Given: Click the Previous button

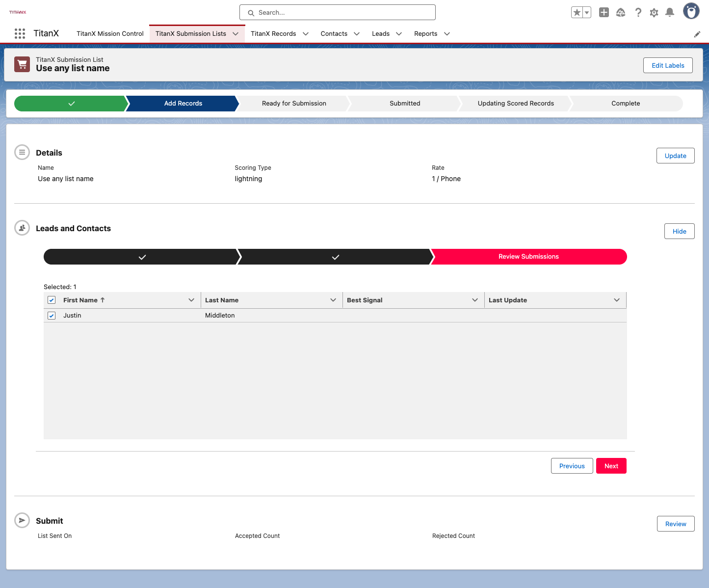Looking at the screenshot, I should click(572, 466).
